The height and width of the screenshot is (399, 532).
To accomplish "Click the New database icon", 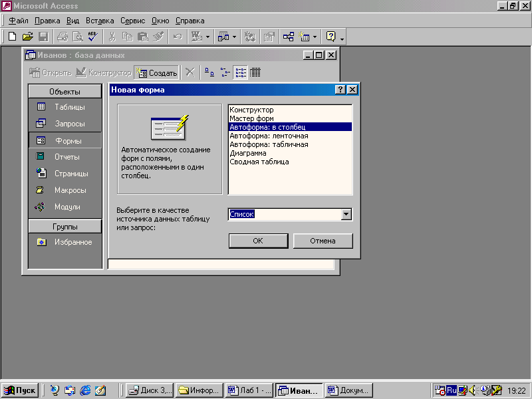I will (x=12, y=37).
